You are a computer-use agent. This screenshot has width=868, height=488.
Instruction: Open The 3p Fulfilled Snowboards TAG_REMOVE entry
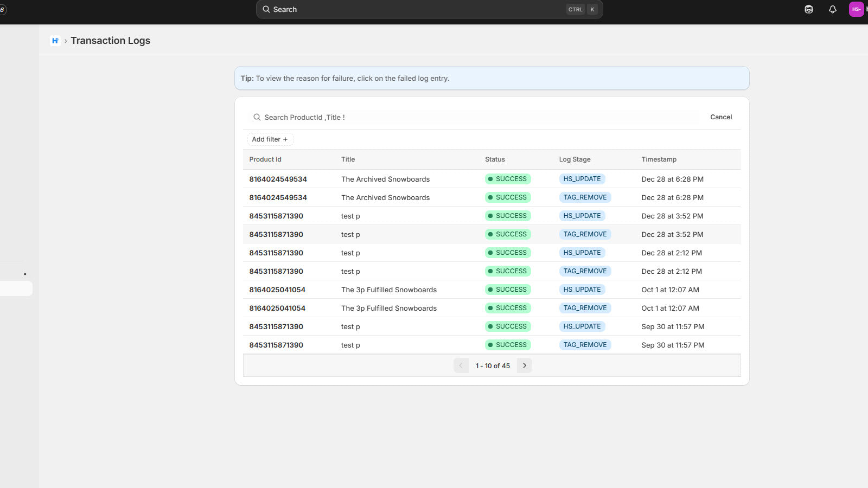[x=388, y=308]
